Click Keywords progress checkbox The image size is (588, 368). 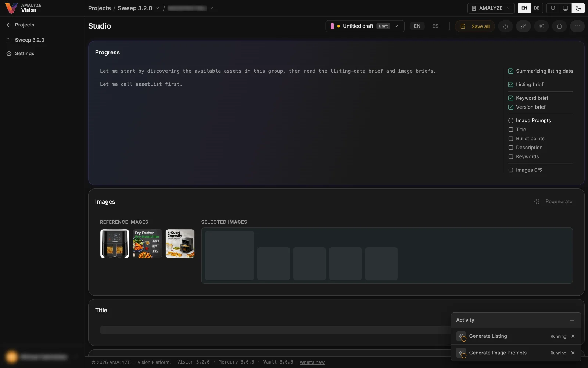(x=510, y=156)
